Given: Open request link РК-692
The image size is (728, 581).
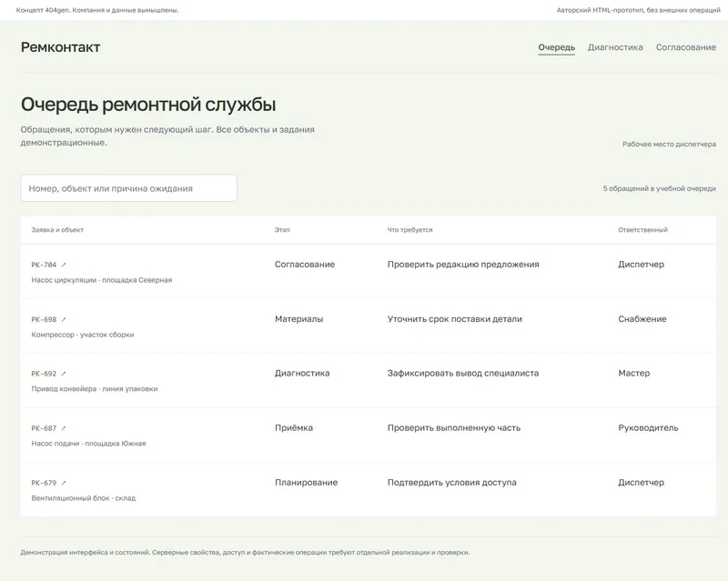Looking at the screenshot, I should (44, 374).
